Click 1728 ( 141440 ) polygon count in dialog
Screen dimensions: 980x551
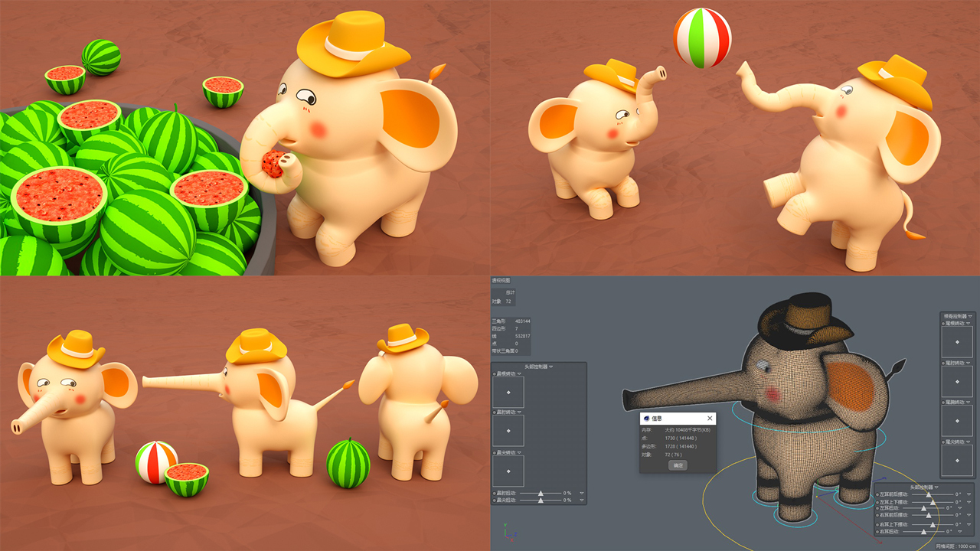pos(680,445)
